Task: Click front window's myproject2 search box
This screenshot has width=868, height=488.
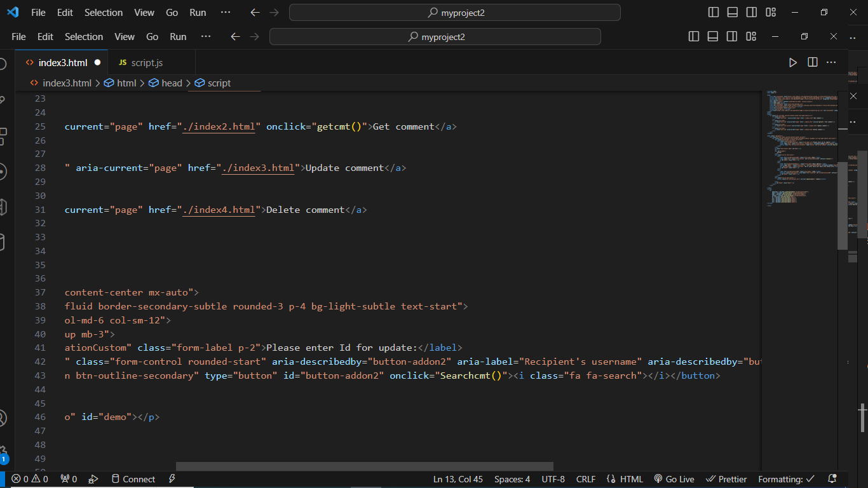Action: pyautogui.click(x=435, y=37)
